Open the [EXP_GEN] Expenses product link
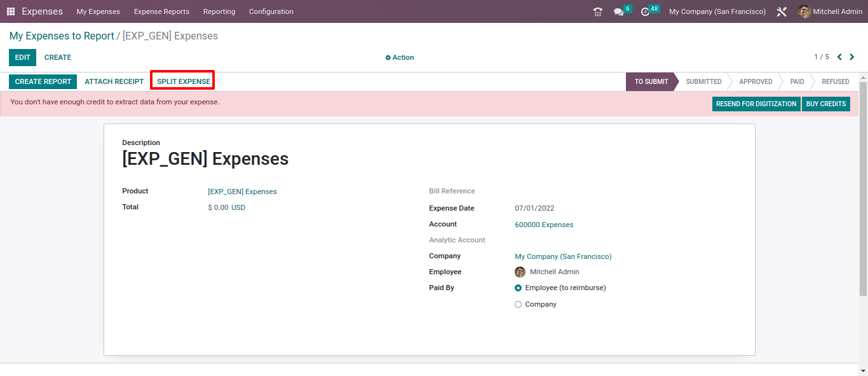 click(x=242, y=191)
